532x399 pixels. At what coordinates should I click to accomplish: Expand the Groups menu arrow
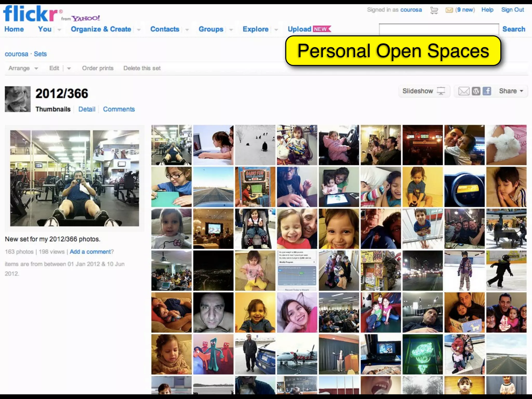coord(231,30)
